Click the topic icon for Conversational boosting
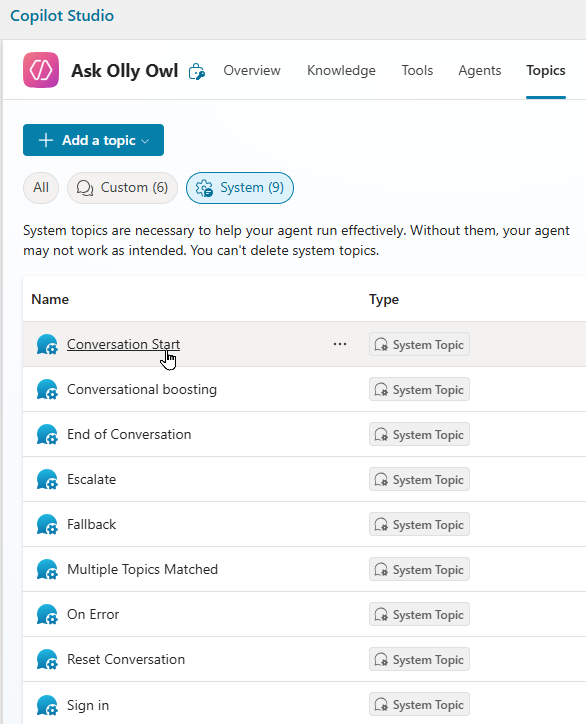This screenshot has width=586, height=724. tap(47, 389)
